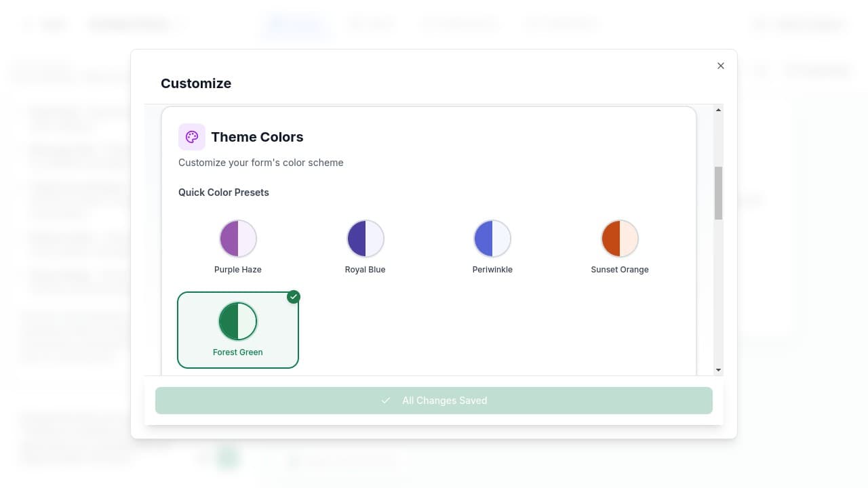868x488 pixels.
Task: Click Periwinkle's circle swatch icon
Action: coord(492,238)
